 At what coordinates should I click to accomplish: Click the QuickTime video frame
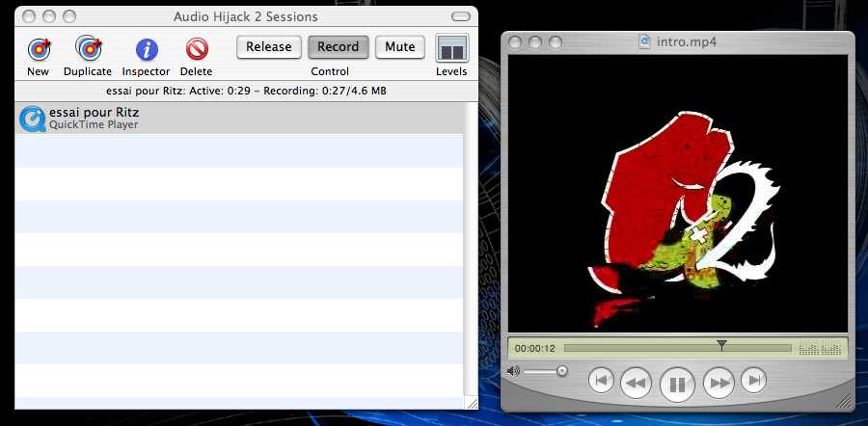[x=678, y=193]
